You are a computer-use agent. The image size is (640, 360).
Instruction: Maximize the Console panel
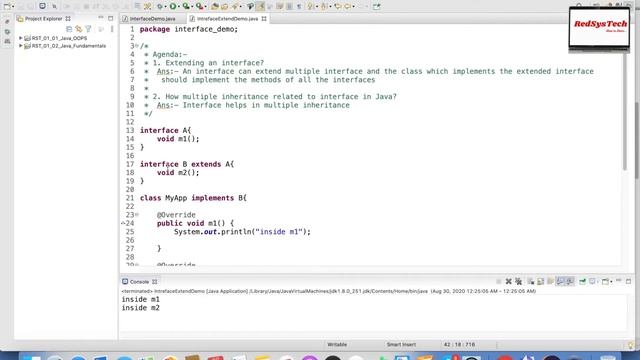[629, 281]
